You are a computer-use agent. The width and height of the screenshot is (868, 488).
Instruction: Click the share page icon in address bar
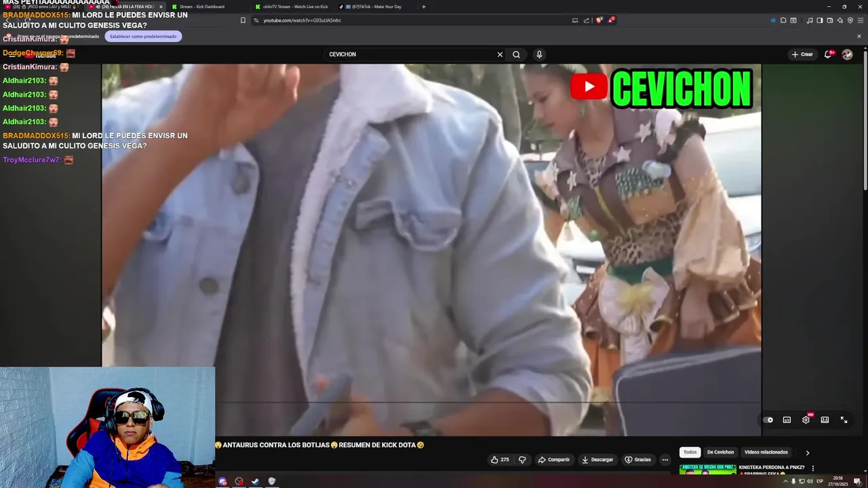click(587, 20)
